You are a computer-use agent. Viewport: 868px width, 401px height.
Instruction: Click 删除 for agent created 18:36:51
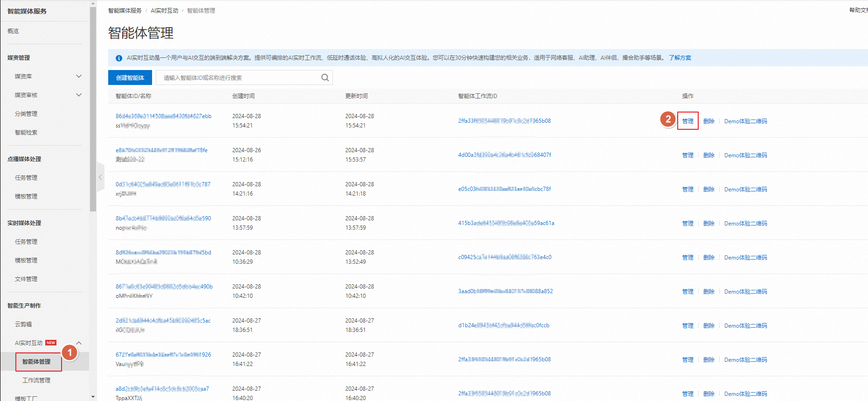[x=709, y=325]
